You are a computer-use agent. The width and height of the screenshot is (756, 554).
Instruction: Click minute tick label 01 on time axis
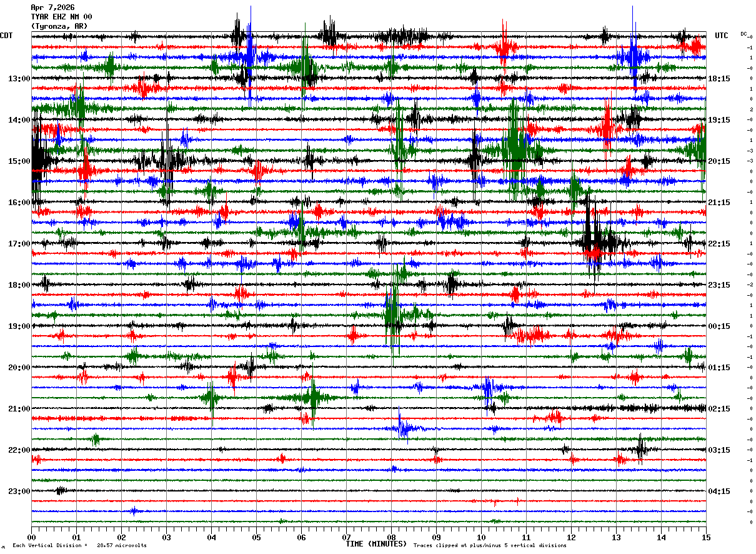coord(76,537)
